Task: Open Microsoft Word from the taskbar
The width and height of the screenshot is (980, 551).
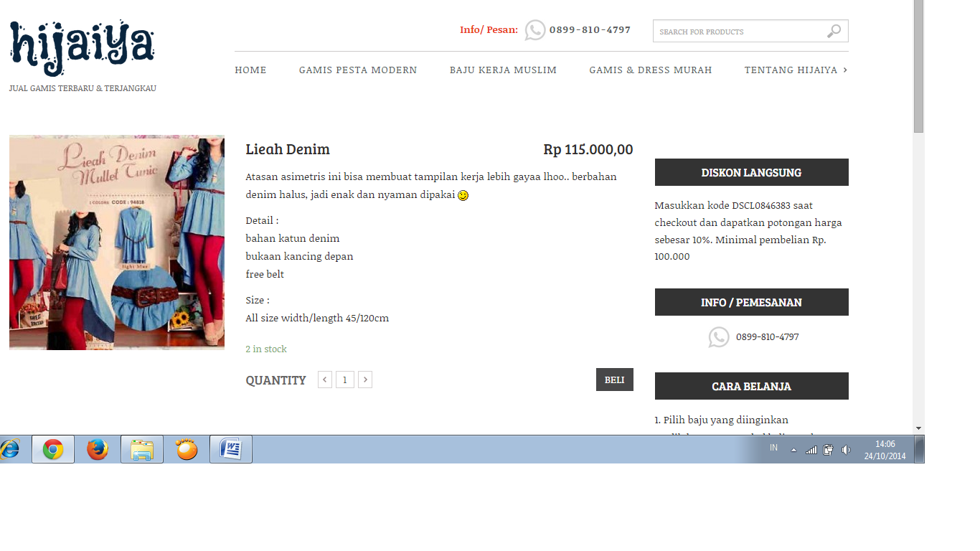Action: 231,450
